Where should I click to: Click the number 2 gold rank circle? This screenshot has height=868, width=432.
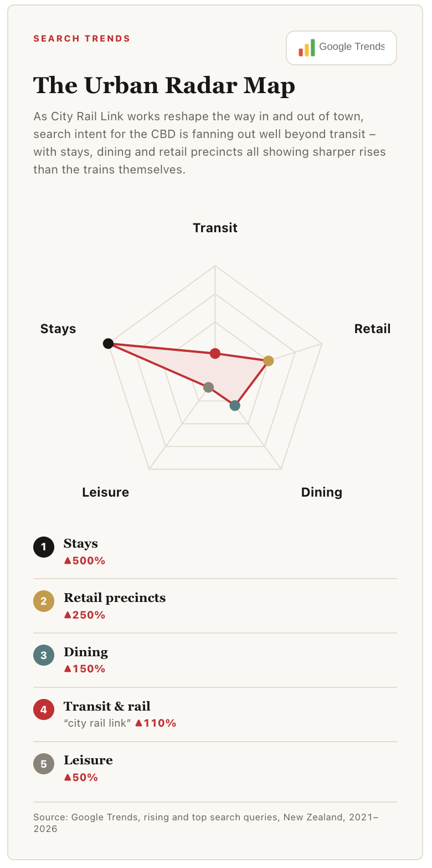coord(44,601)
